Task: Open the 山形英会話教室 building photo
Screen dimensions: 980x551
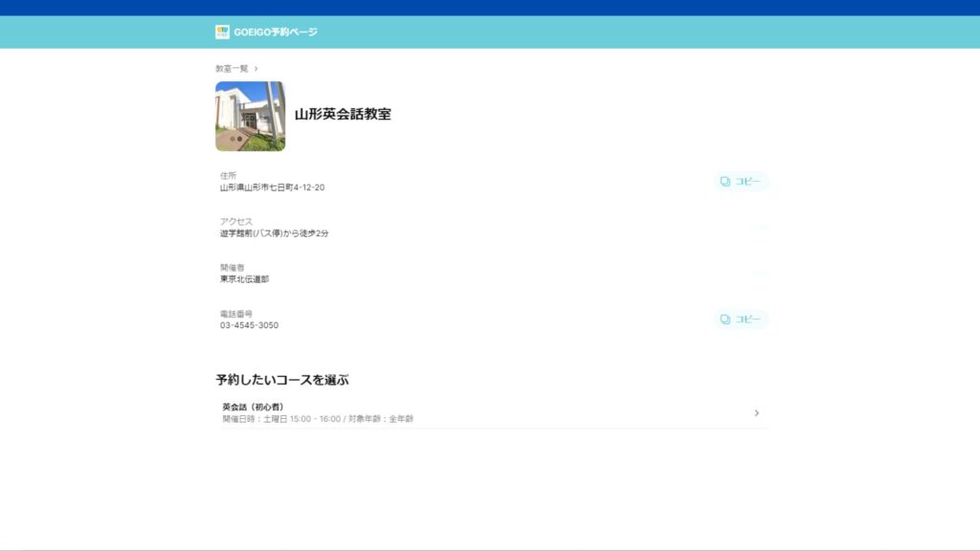Action: coord(250,116)
